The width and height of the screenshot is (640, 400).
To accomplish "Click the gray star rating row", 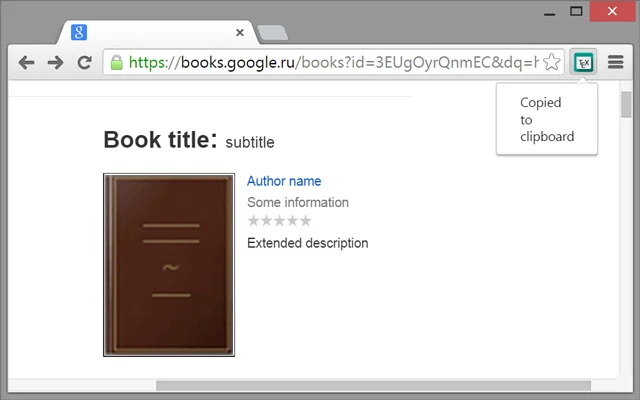I will click(280, 221).
